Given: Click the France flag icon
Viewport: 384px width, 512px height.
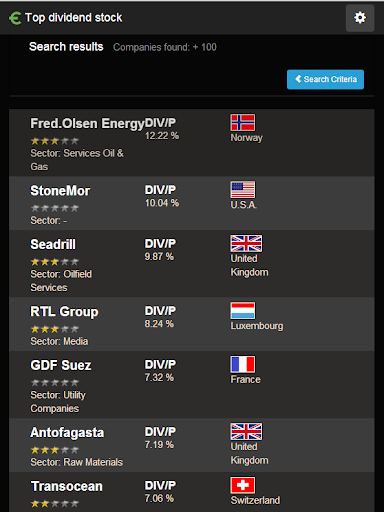Looking at the screenshot, I should point(243,364).
